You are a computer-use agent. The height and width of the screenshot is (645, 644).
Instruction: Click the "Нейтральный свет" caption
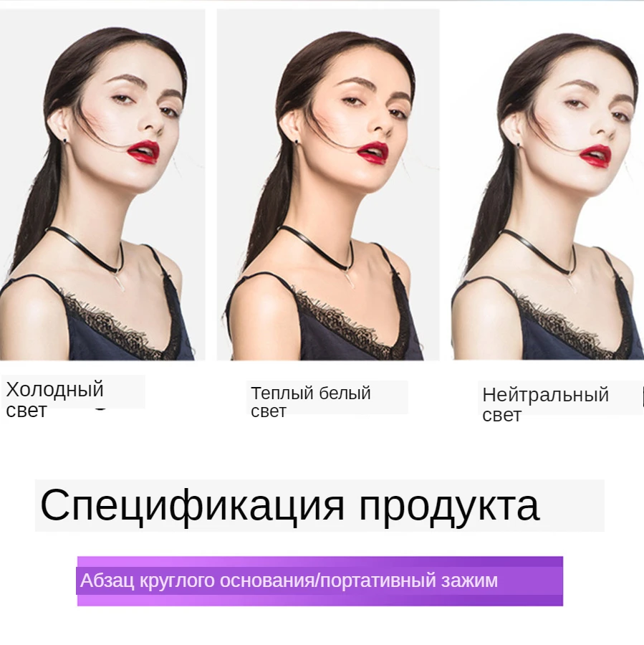[x=545, y=404]
